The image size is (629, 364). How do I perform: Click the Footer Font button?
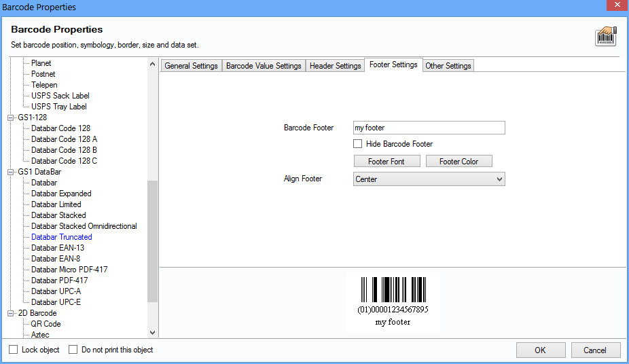(x=387, y=161)
